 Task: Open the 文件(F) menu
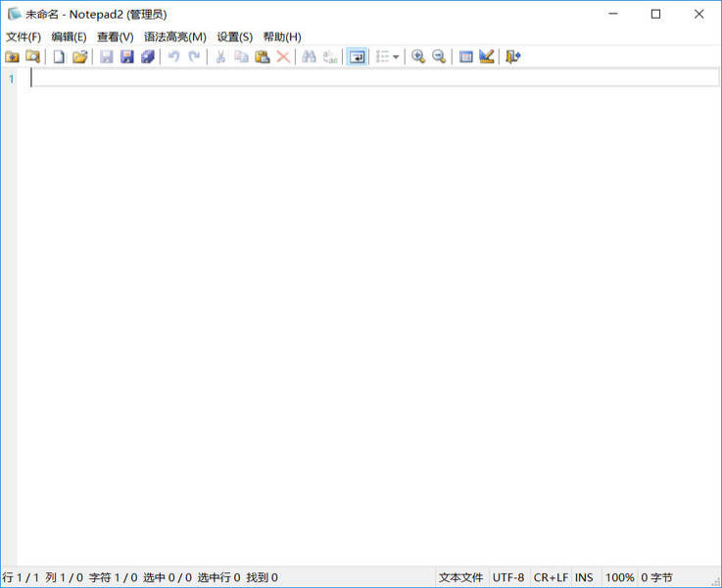click(24, 37)
